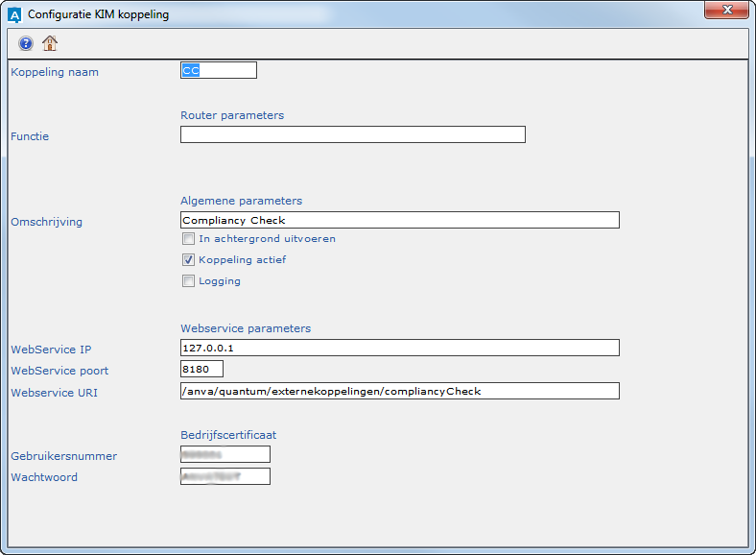Focus the empty Functie input field

(x=352, y=135)
